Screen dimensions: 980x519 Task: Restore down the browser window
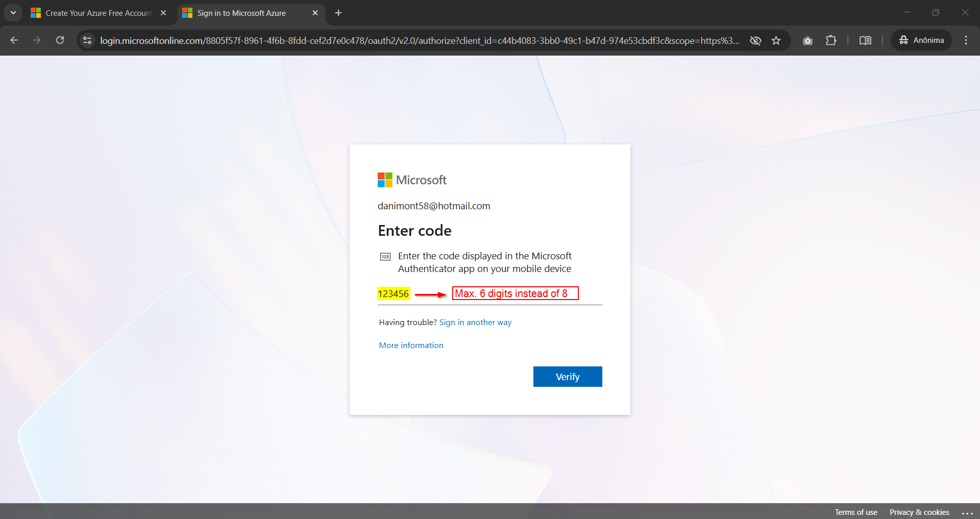[936, 13]
